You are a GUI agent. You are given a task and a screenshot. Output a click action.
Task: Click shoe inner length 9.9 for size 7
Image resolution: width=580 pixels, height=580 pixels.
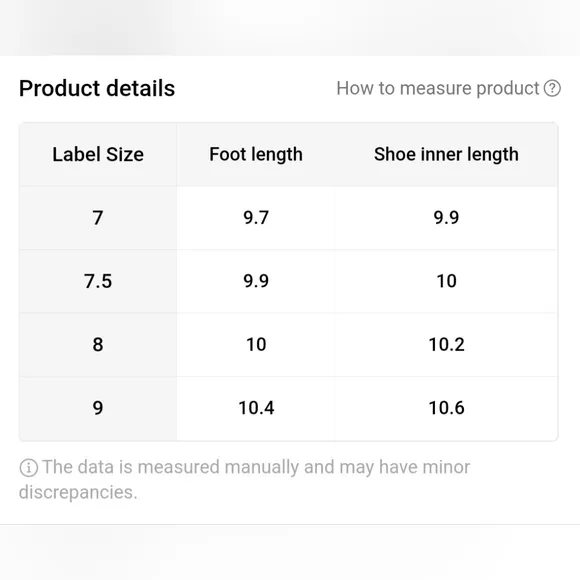[x=446, y=218]
